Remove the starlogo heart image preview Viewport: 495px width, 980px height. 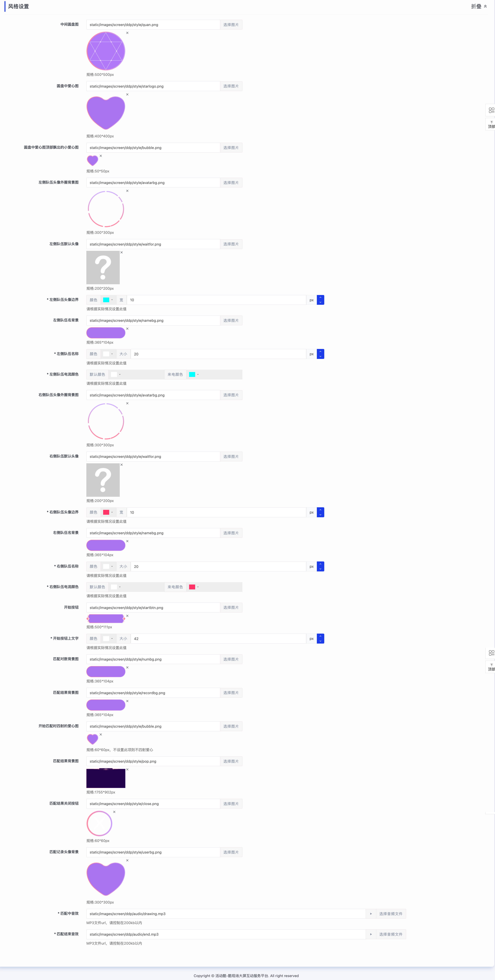(127, 95)
